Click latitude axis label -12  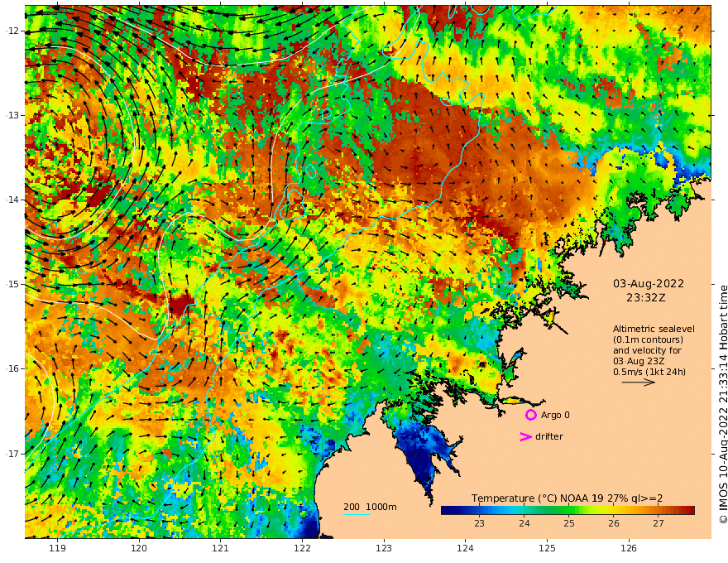point(12,31)
